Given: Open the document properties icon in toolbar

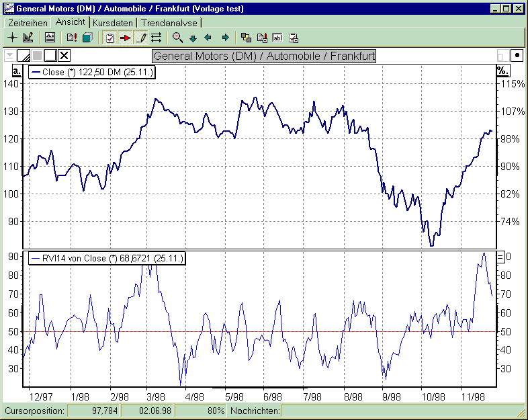Looking at the screenshot, I should click(x=50, y=38).
